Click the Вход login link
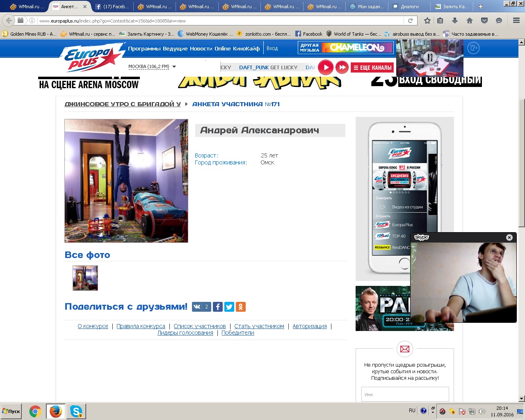Screen dimensions: 525x420 (272, 48)
